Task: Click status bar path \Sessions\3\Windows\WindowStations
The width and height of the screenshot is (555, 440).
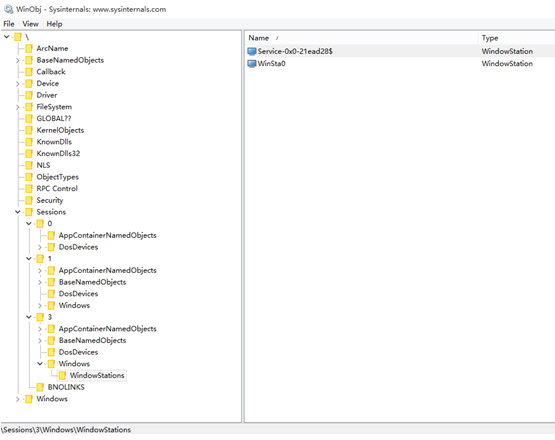Action: (x=66, y=430)
